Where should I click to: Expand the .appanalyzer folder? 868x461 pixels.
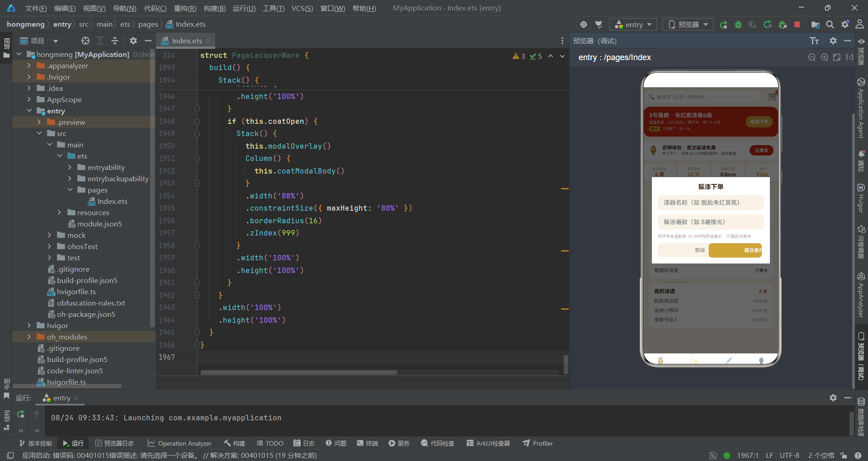(x=29, y=66)
